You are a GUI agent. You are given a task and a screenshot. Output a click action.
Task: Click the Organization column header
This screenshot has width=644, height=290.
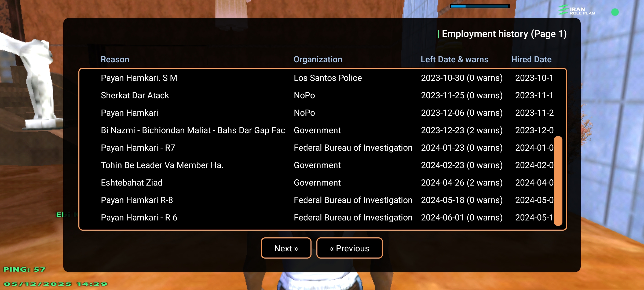318,59
